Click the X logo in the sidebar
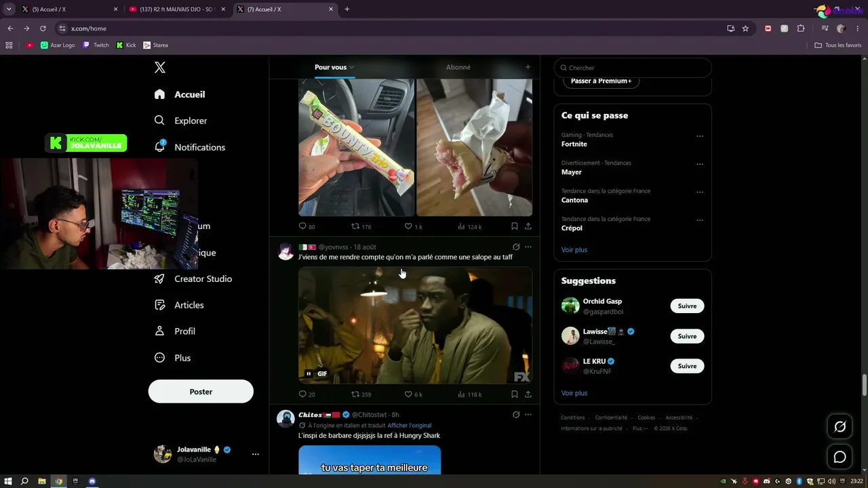 coord(160,67)
